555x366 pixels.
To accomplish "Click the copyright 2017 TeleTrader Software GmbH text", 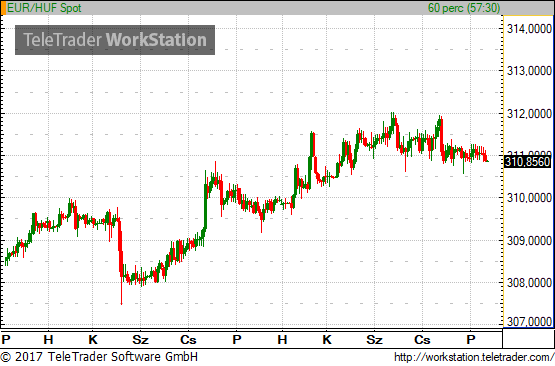I will tap(99, 357).
